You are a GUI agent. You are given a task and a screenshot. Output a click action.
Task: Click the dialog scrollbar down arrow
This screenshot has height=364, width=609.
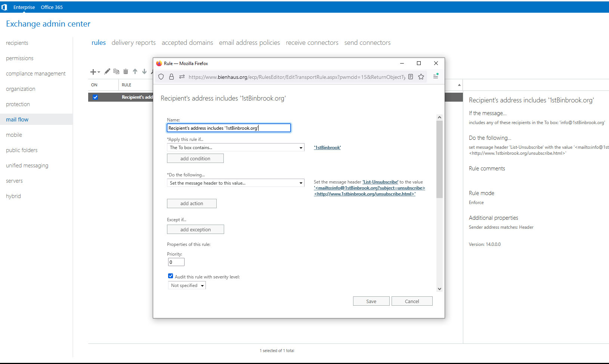[439, 289]
